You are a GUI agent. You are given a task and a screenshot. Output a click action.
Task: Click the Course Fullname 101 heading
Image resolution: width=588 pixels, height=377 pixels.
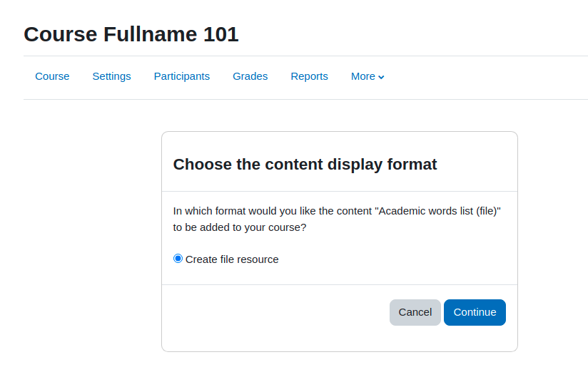click(131, 34)
